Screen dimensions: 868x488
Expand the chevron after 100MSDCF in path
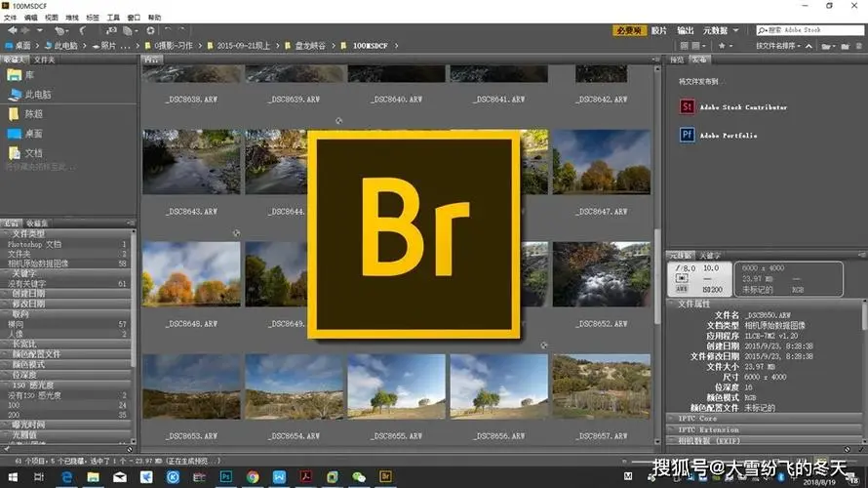coord(396,46)
